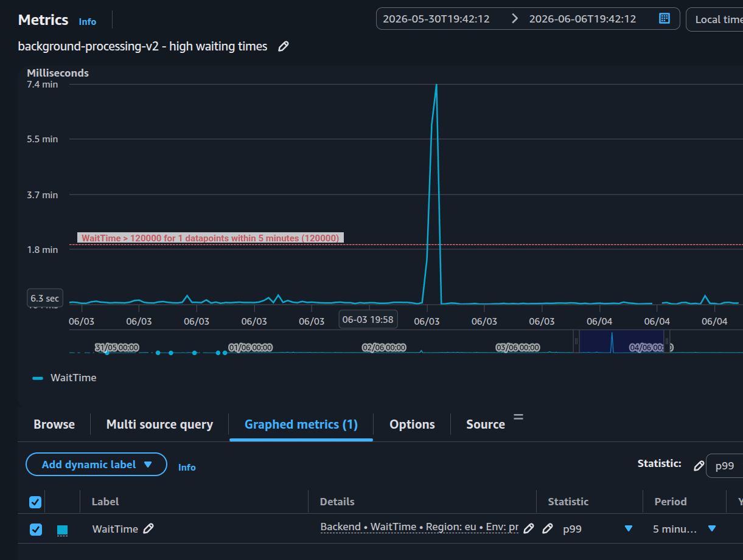The width and height of the screenshot is (743, 560).
Task: Click the WaitTime row color swatch
Action: point(62,530)
